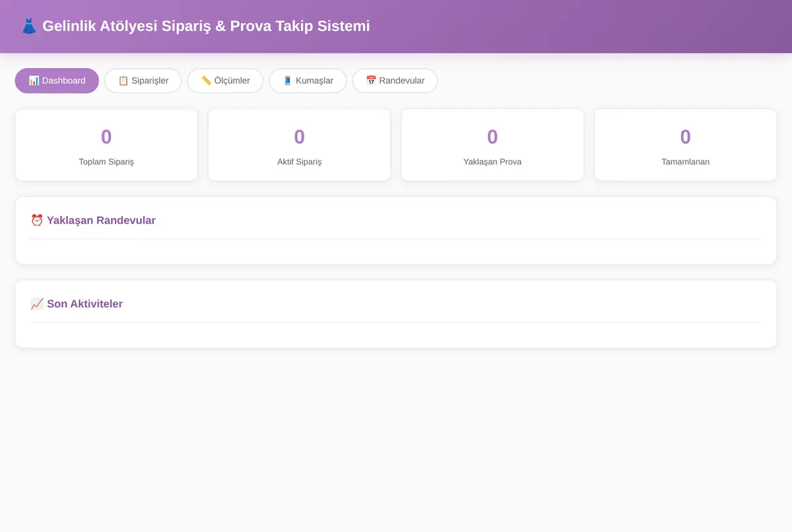Select the Yaklaşan Prova stat card

coord(492,145)
